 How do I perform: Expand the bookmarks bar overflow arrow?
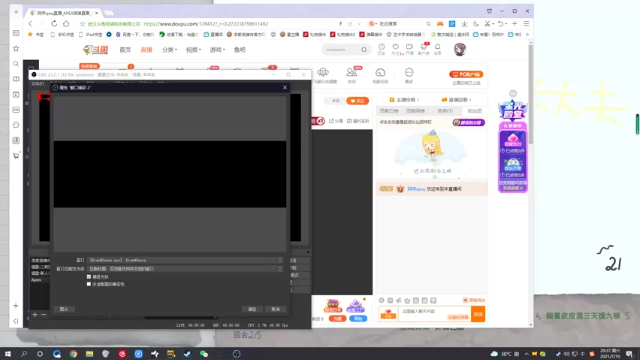coord(527,35)
